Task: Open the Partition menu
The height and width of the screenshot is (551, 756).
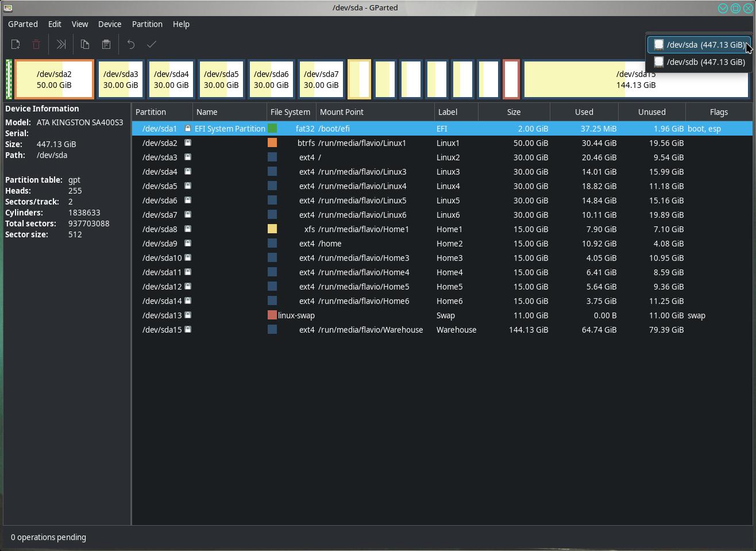Action: click(x=147, y=24)
